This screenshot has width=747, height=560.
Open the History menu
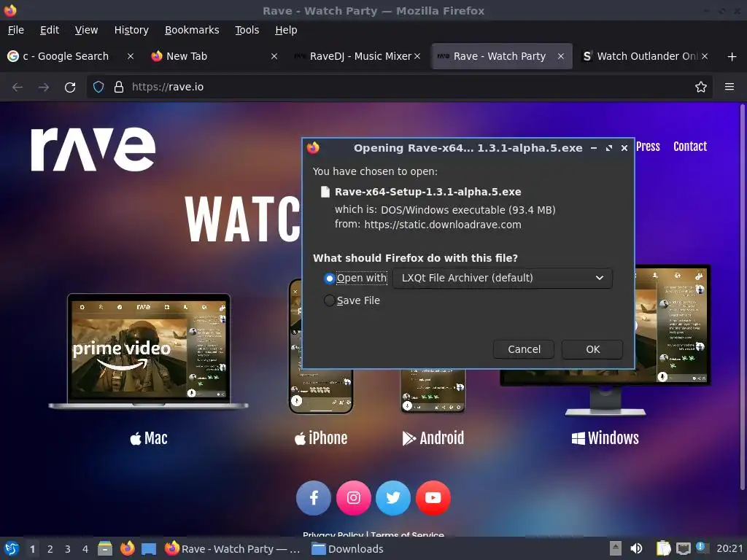click(x=131, y=30)
